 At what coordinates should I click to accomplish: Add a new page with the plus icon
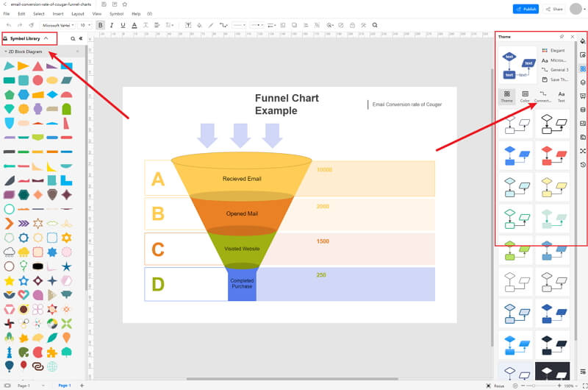(x=82, y=386)
